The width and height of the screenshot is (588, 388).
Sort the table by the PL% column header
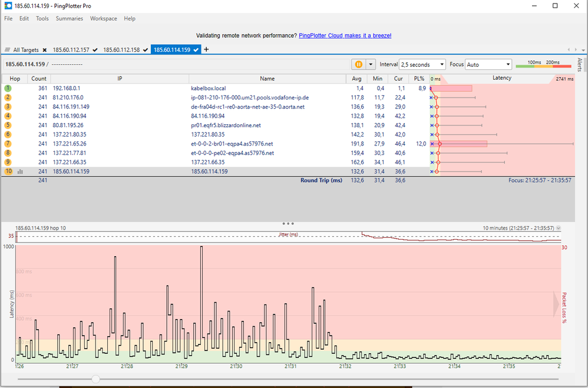click(419, 78)
